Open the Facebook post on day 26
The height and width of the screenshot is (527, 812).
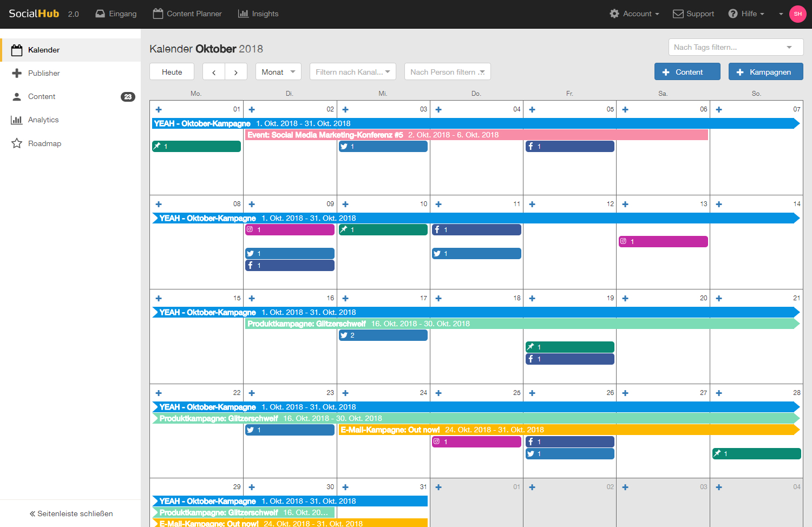coord(570,442)
